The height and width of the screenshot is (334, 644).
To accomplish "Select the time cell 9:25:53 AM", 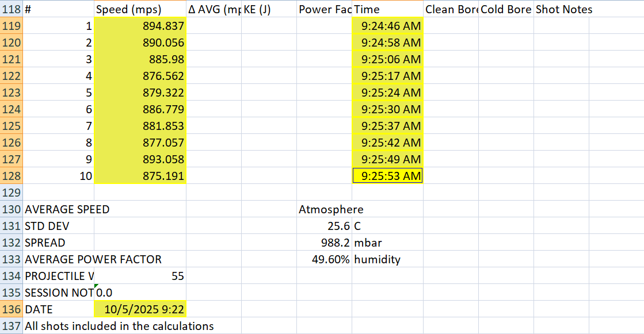I will 387,176.
